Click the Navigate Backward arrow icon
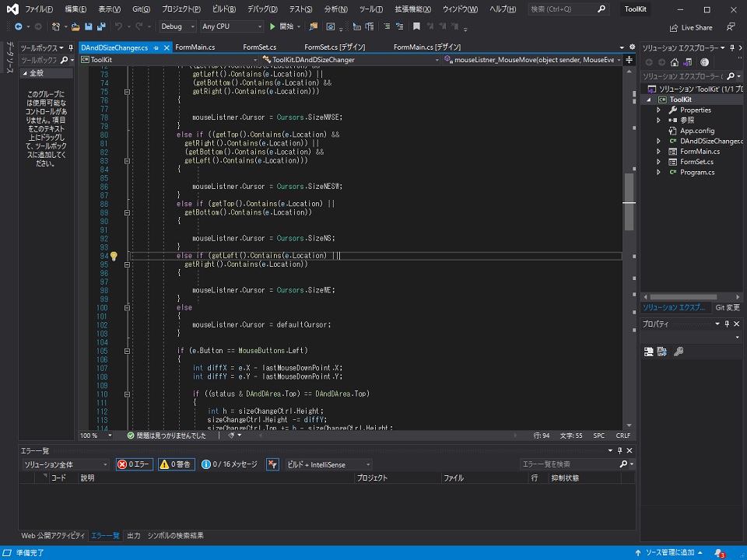This screenshot has width=747, height=560. (17, 26)
